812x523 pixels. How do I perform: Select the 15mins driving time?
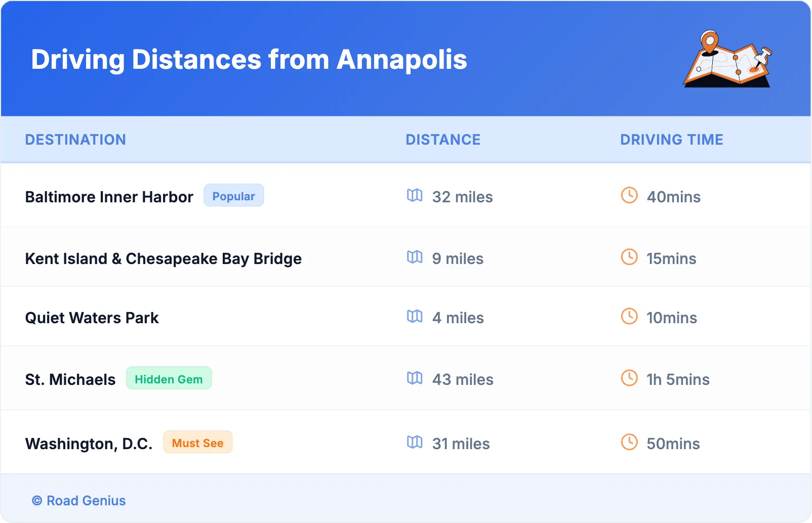pyautogui.click(x=672, y=258)
